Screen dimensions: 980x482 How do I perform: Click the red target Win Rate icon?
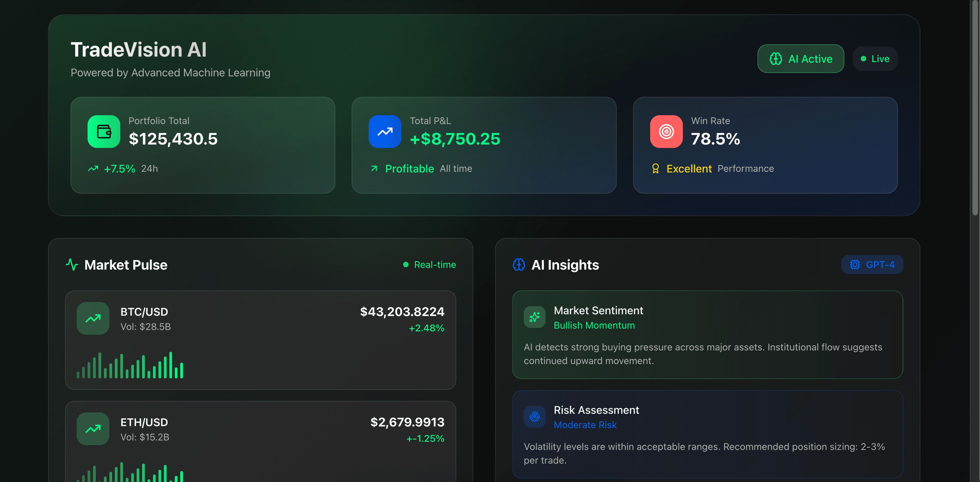[666, 132]
